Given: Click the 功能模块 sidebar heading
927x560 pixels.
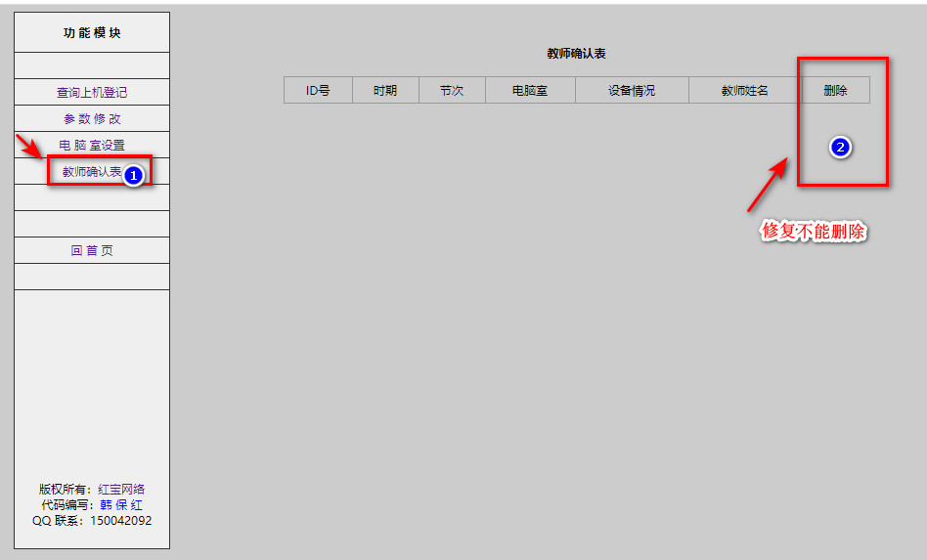Looking at the screenshot, I should pos(92,33).
